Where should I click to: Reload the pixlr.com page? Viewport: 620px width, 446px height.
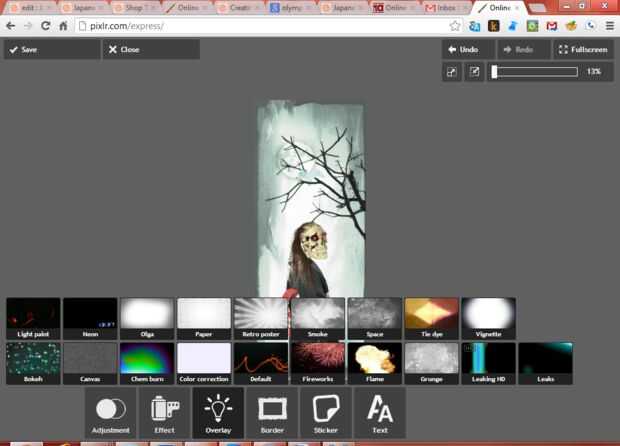(x=45, y=26)
